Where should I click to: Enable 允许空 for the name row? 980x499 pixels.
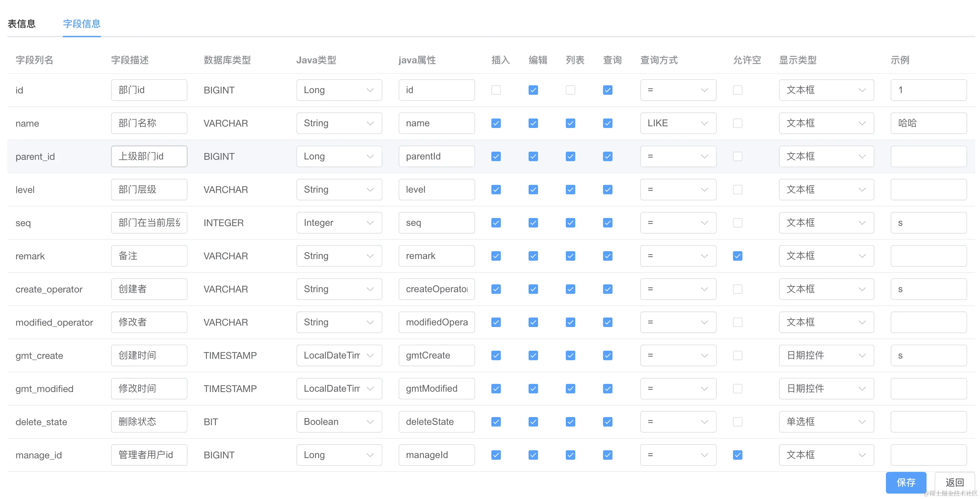(737, 123)
